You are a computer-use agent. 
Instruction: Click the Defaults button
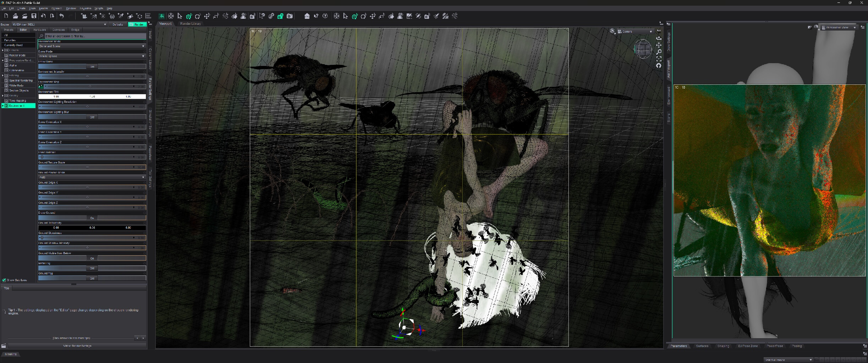point(118,24)
